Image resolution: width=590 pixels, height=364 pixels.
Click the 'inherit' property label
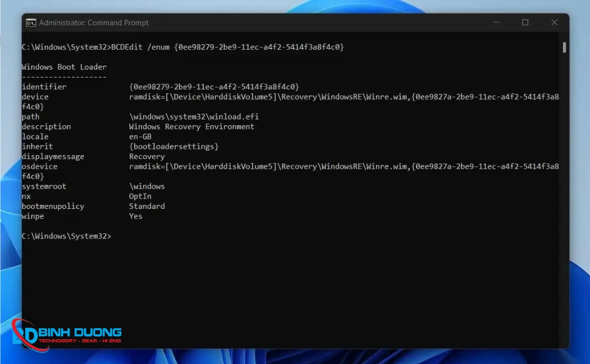tap(37, 147)
